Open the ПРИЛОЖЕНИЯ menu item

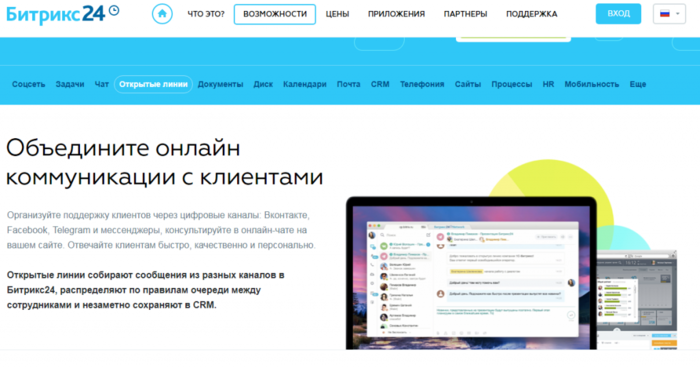[x=396, y=14]
